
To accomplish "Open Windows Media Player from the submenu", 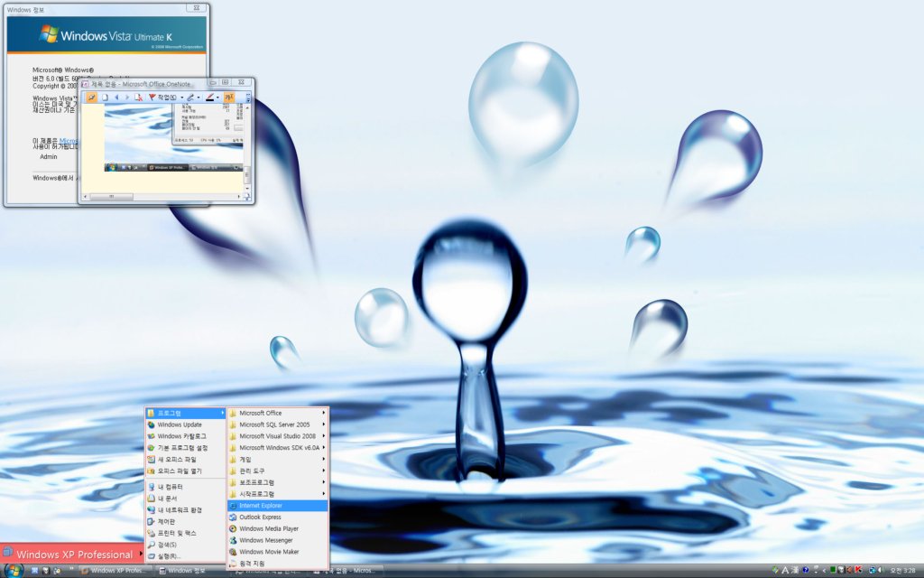I will (278, 528).
